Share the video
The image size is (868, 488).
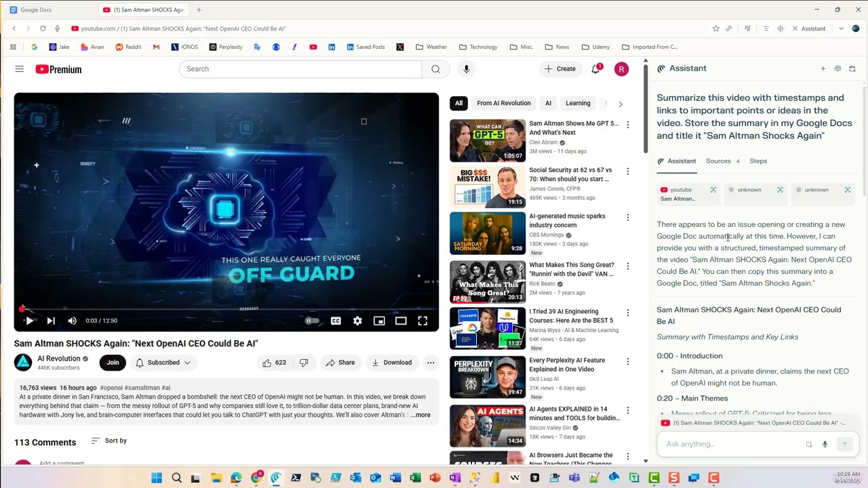click(x=340, y=363)
